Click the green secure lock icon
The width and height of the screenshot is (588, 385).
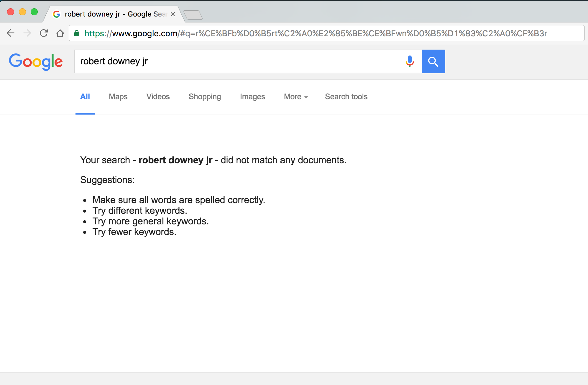pos(77,33)
